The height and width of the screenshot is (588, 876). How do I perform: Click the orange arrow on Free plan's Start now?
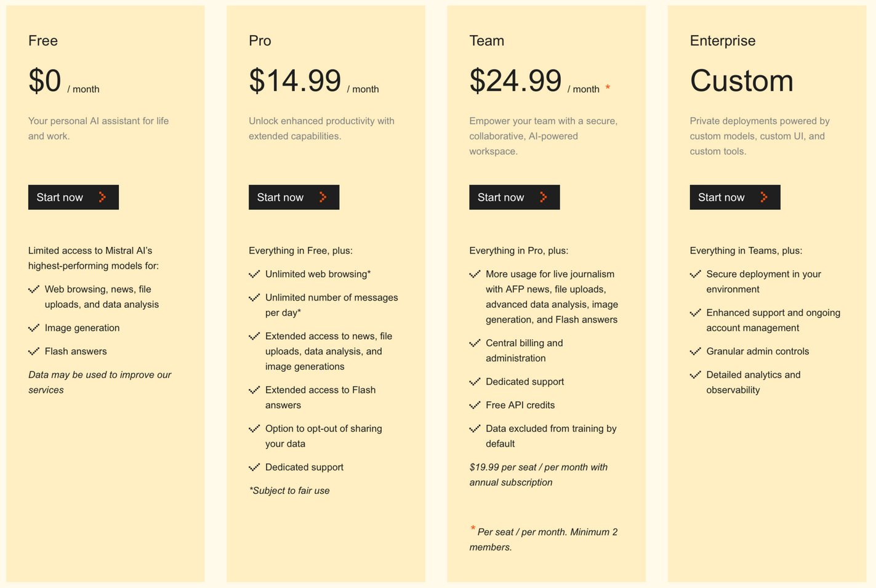tap(102, 197)
